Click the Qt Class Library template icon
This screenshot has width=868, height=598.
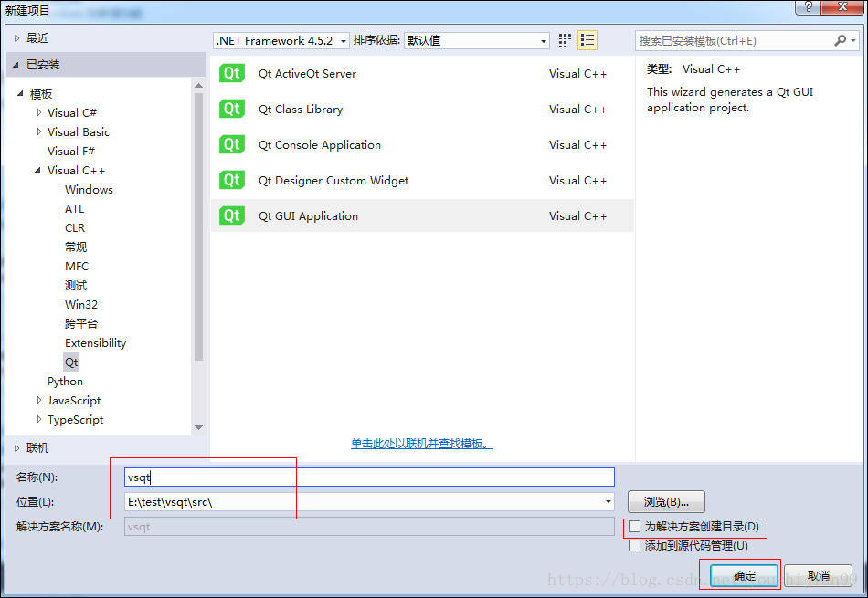pyautogui.click(x=232, y=109)
